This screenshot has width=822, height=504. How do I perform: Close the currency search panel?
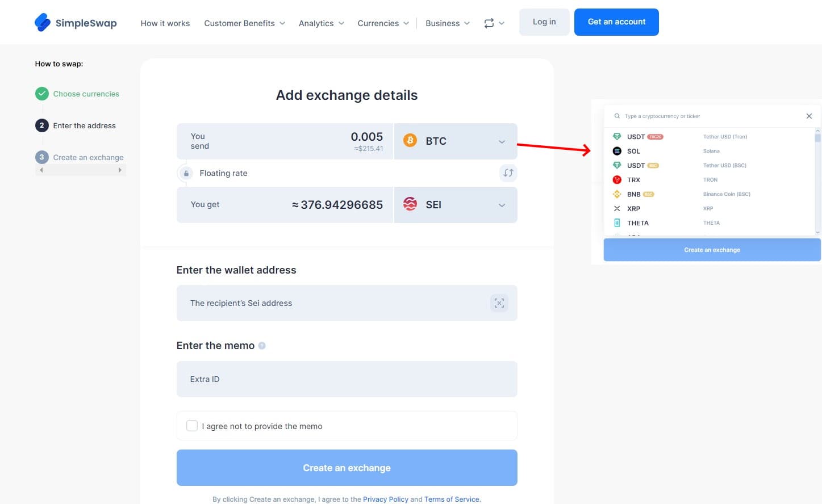[809, 116]
